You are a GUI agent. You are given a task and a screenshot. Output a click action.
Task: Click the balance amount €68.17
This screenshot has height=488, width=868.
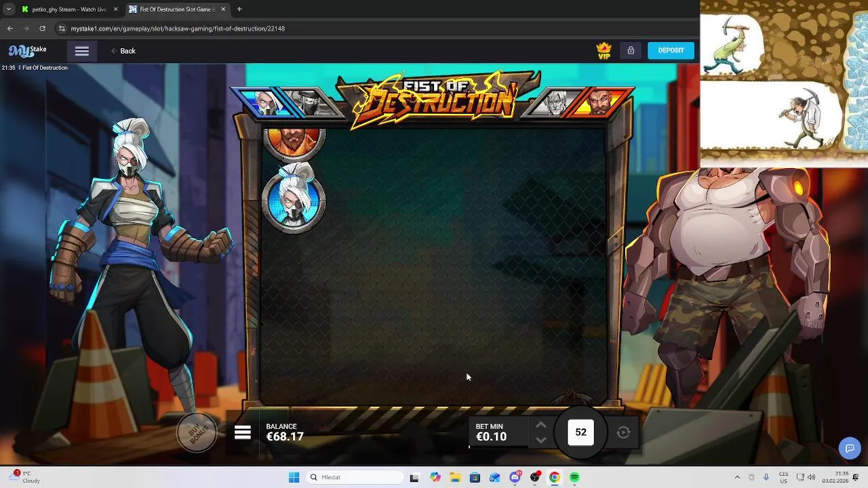285,437
